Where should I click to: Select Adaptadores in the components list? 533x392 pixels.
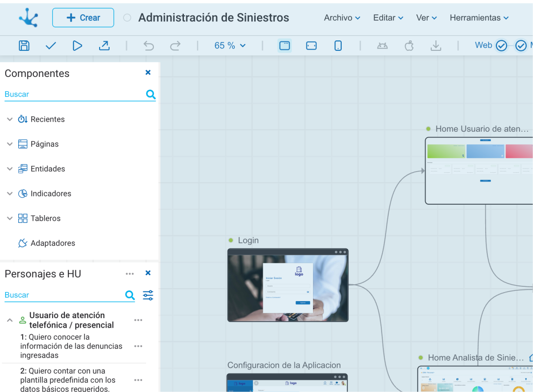point(53,243)
